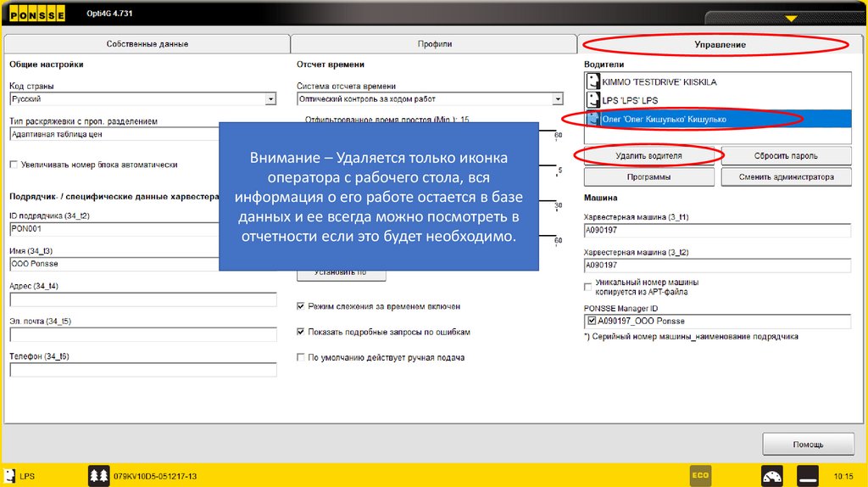868x487 pixels.
Task: Click the LPS driver avatar icon in list
Action: (x=593, y=100)
